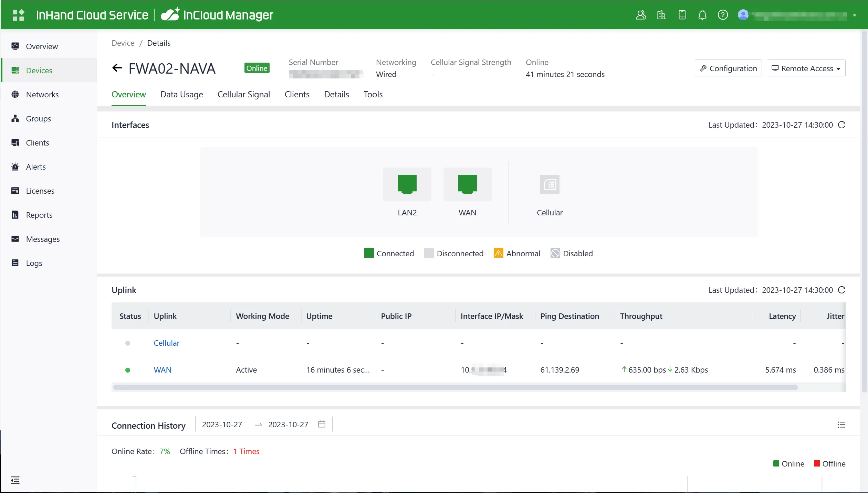Click the Configuration button

pyautogui.click(x=728, y=68)
